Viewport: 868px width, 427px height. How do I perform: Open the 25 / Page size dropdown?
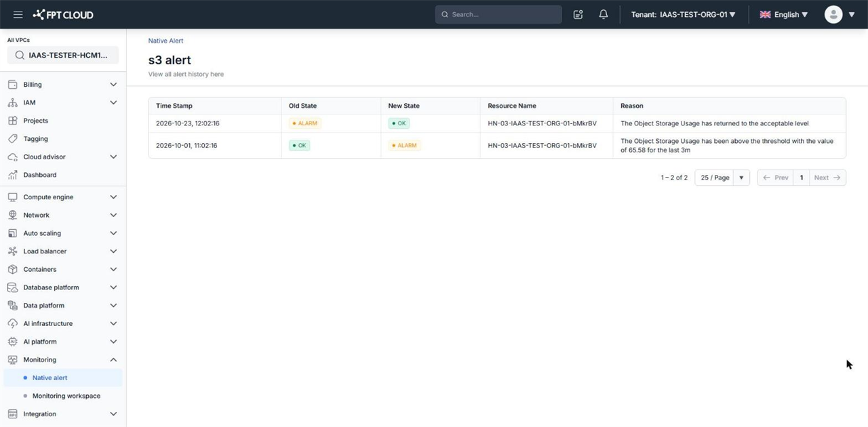pos(722,178)
